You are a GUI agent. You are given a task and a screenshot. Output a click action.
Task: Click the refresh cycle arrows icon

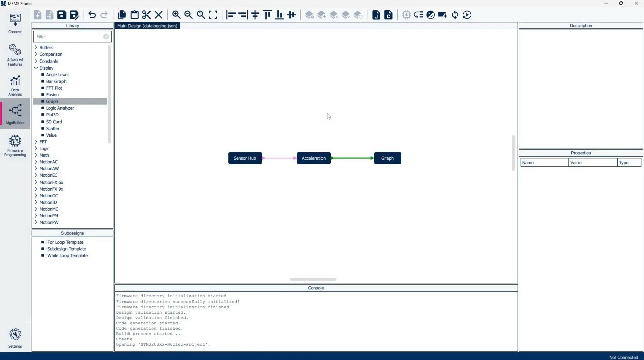coord(455,15)
